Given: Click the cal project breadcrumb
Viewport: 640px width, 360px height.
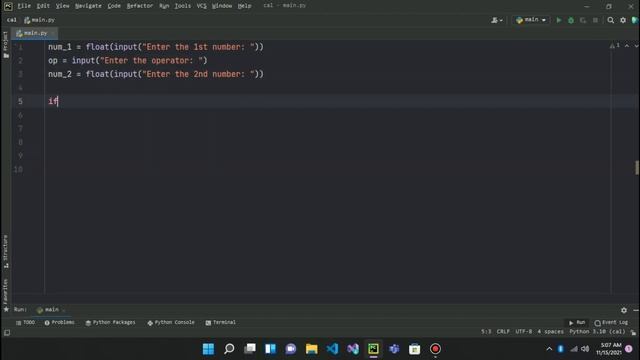Looking at the screenshot, I should [x=11, y=20].
